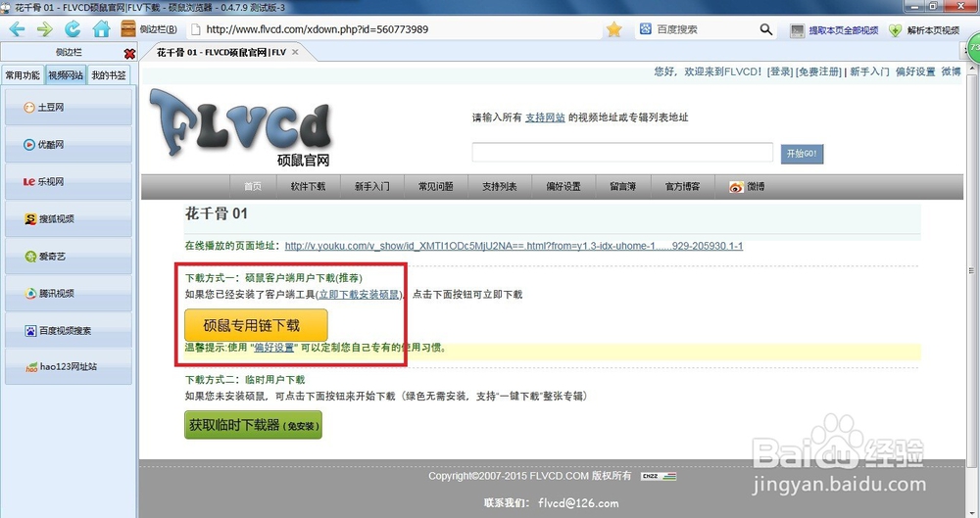Open 偏好设置 link in the tip line
The width and height of the screenshot is (980, 518).
273,348
